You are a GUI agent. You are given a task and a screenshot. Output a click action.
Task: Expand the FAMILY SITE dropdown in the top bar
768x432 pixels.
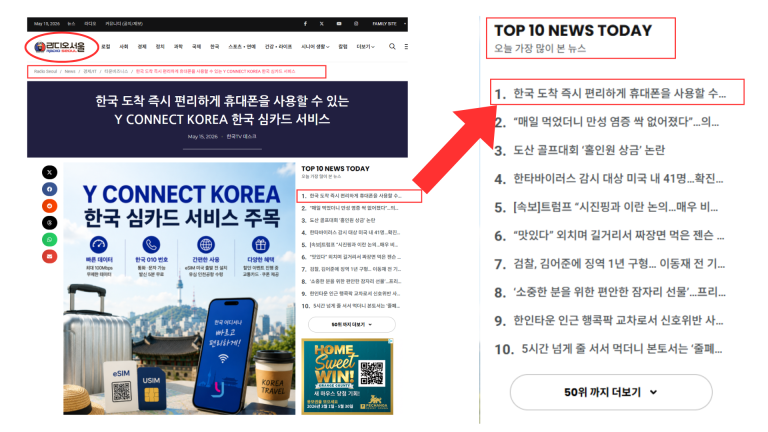coord(389,24)
